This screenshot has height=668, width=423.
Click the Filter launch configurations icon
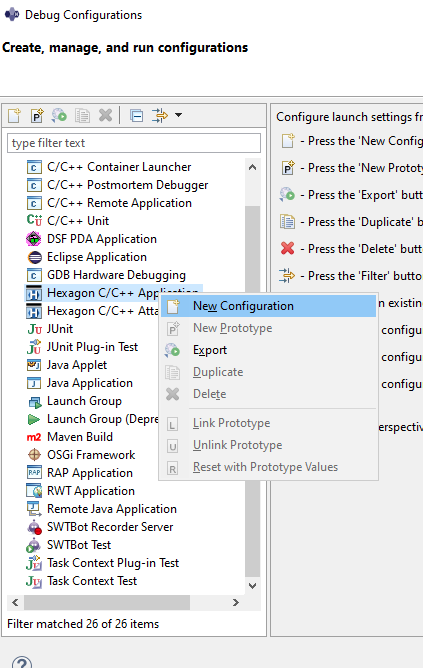click(160, 115)
